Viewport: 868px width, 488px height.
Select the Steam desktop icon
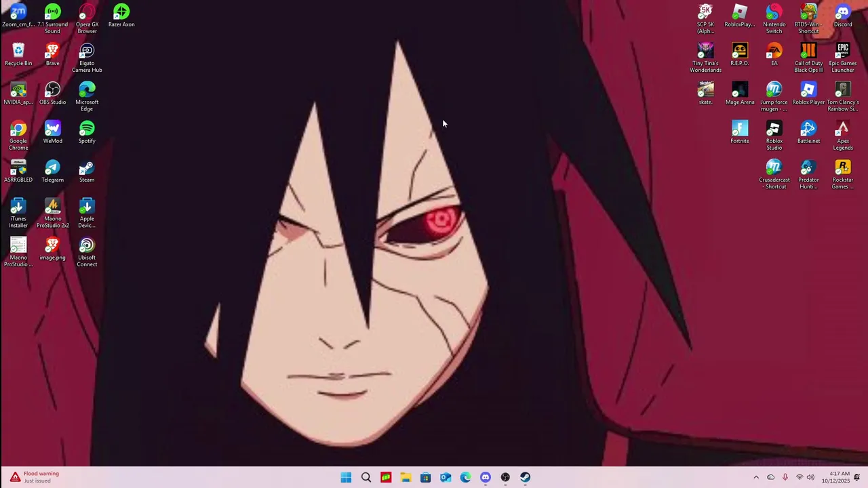click(x=87, y=171)
